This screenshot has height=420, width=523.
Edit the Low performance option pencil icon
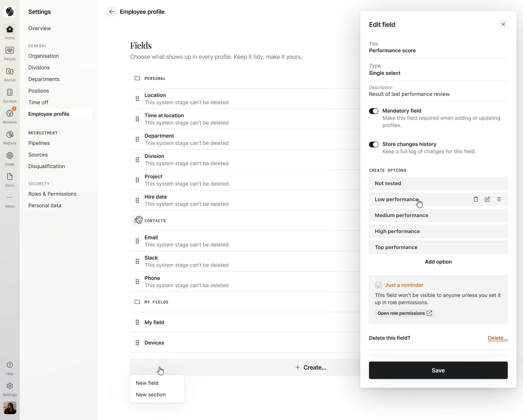click(487, 199)
